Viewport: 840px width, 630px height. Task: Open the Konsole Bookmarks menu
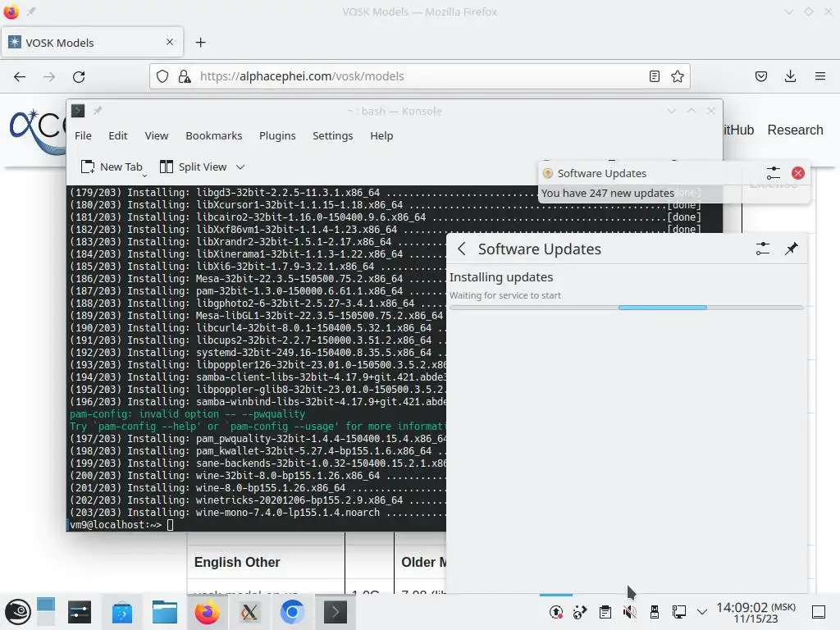point(214,135)
